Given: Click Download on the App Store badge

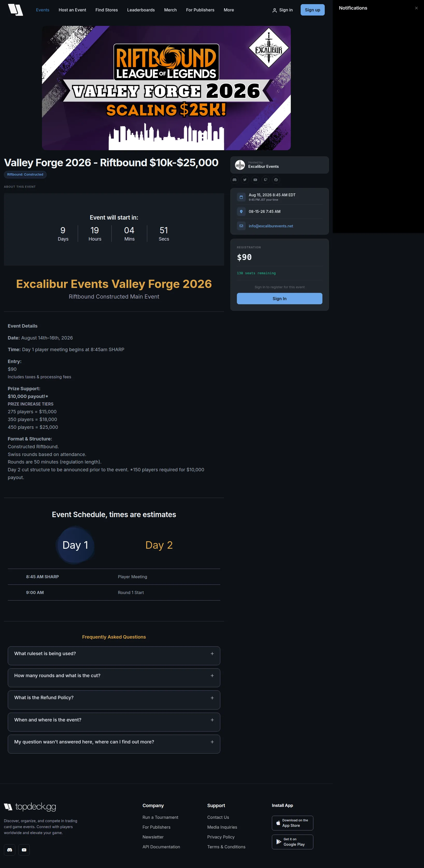Looking at the screenshot, I should click(292, 823).
